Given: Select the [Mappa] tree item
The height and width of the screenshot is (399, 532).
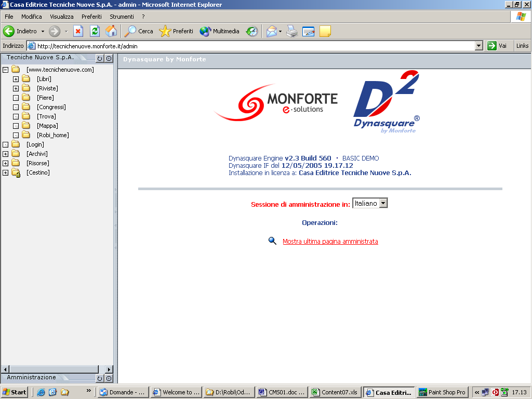Looking at the screenshot, I should 47,126.
